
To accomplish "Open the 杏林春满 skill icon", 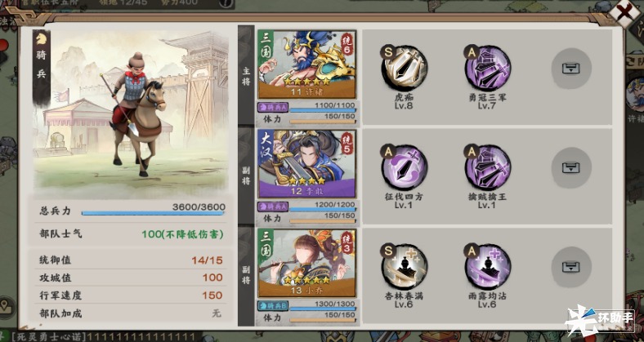I will (x=404, y=267).
